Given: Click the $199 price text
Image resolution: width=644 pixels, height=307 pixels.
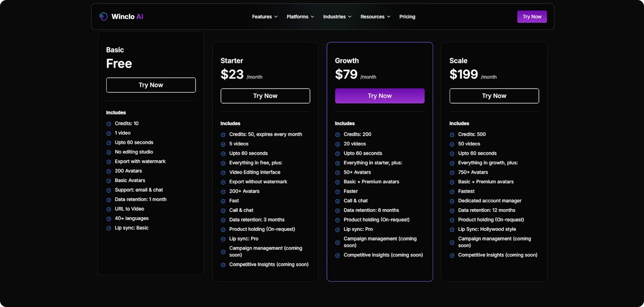Looking at the screenshot, I should pyautogui.click(x=464, y=74).
